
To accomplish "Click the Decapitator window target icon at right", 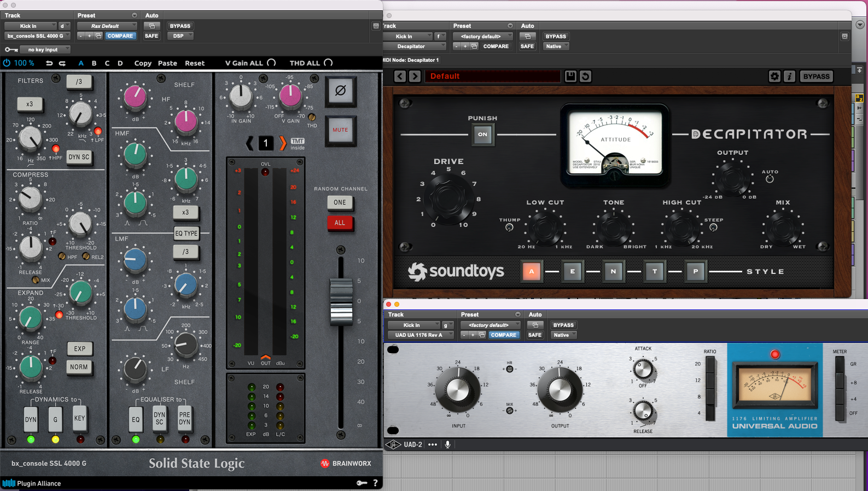I will tap(844, 36).
